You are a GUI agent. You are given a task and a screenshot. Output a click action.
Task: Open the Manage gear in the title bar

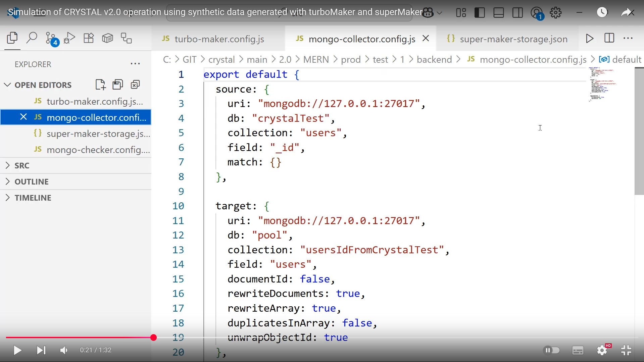click(x=556, y=13)
